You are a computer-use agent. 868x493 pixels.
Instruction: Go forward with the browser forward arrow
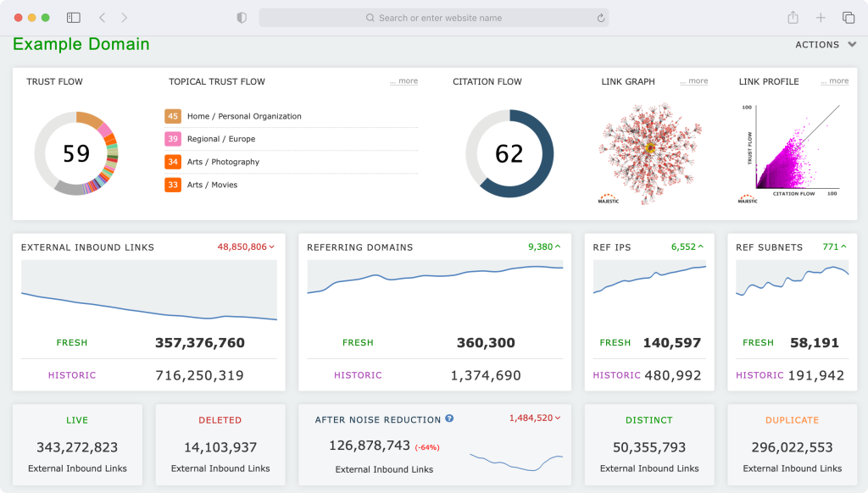click(x=124, y=18)
